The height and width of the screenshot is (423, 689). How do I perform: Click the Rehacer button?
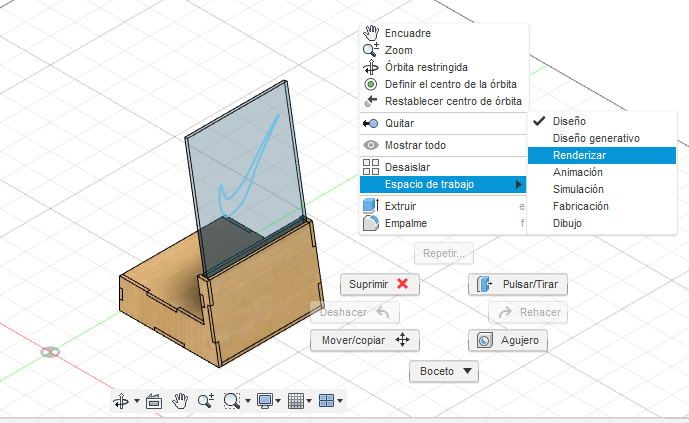click(528, 312)
